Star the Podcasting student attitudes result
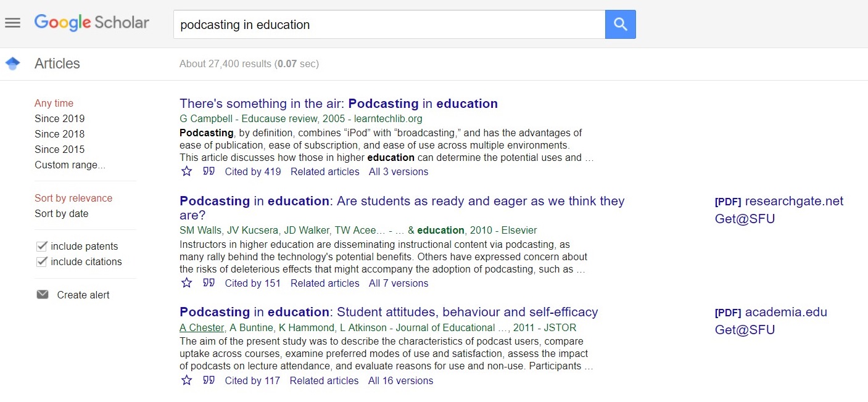 [x=186, y=380]
